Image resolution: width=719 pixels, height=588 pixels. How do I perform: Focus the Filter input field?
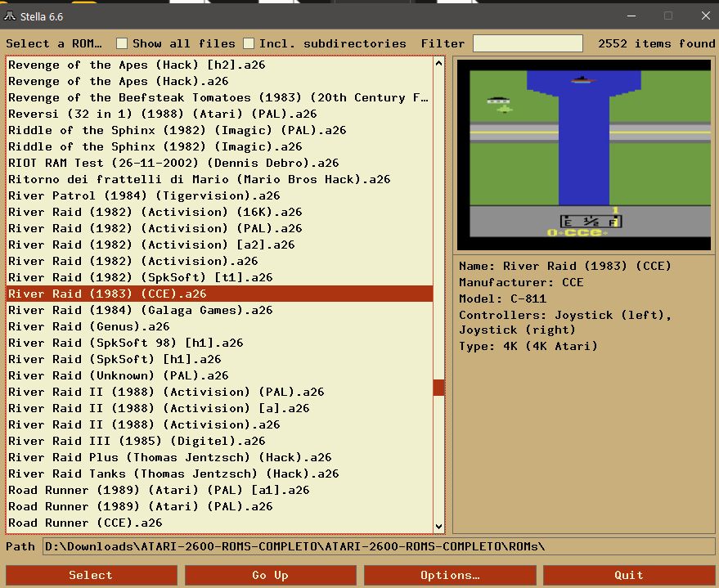[528, 43]
